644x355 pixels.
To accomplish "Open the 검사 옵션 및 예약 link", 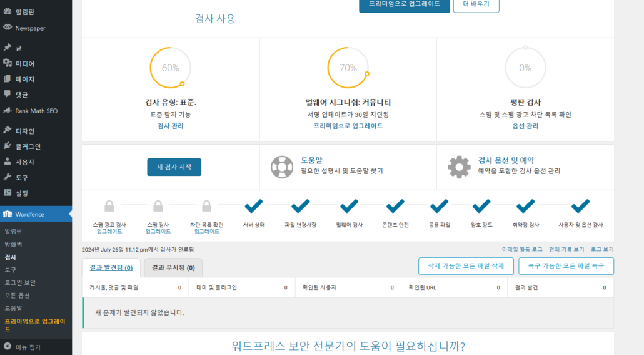I will click(506, 160).
